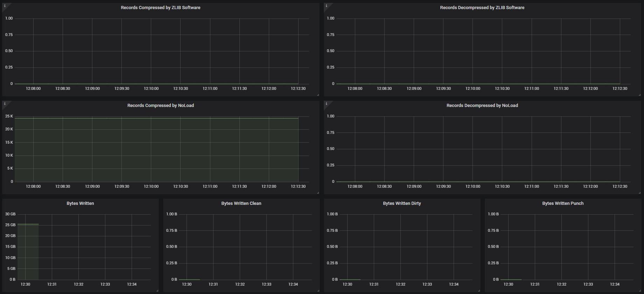Expand the Records Decompressed by NoLoad title menu
Screen dimensions: 644x294
(x=482, y=106)
